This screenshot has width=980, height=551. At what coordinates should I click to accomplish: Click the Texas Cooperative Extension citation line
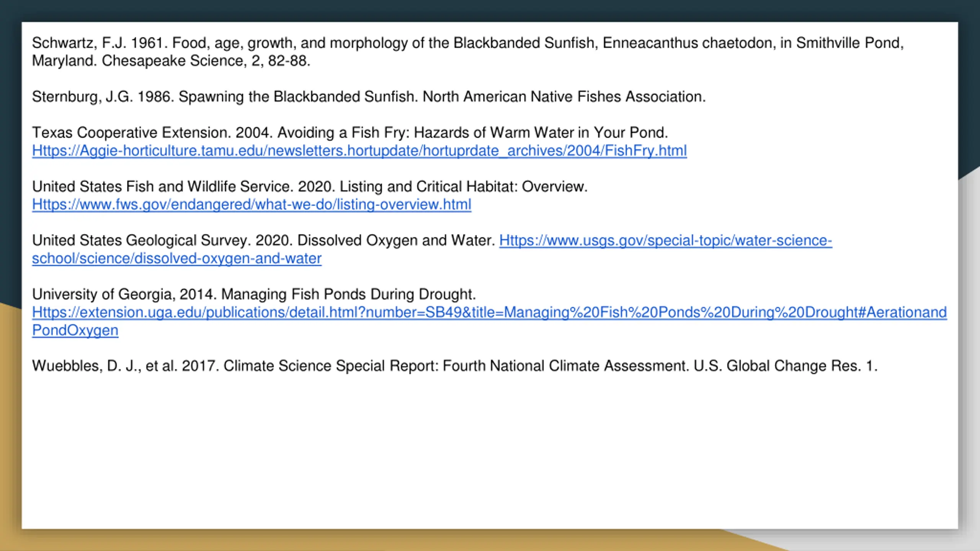click(x=350, y=133)
